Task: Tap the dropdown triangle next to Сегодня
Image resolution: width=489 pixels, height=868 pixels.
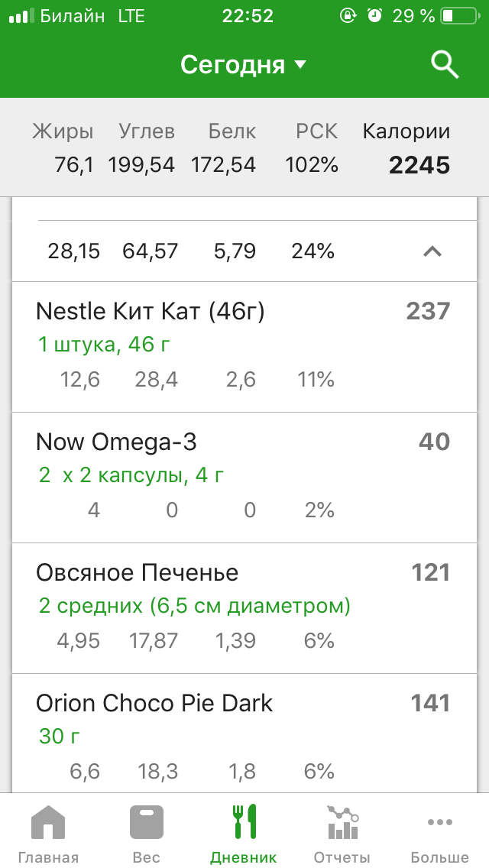Action: tap(300, 65)
